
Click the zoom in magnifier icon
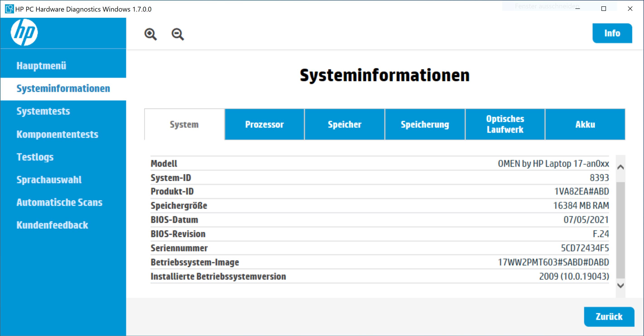pos(151,34)
